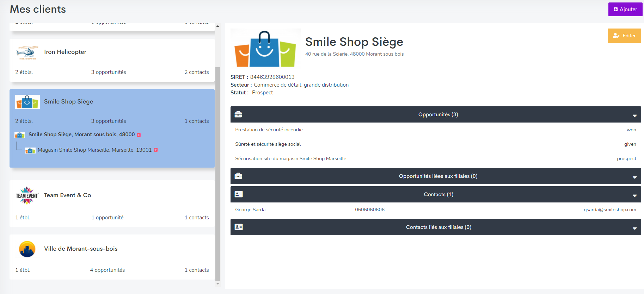Select Smile Shop Siège card title

pyautogui.click(x=69, y=101)
